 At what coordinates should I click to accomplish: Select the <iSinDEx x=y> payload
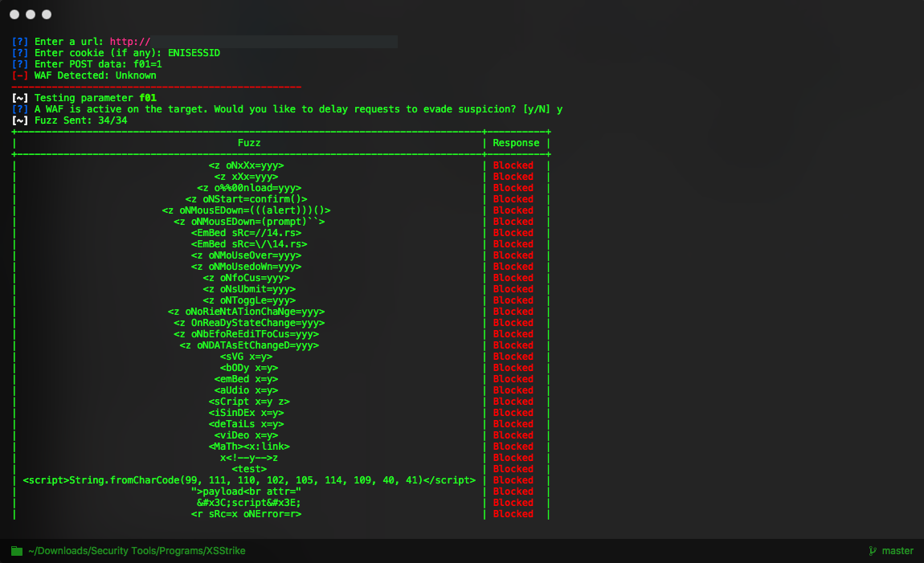coord(246,412)
